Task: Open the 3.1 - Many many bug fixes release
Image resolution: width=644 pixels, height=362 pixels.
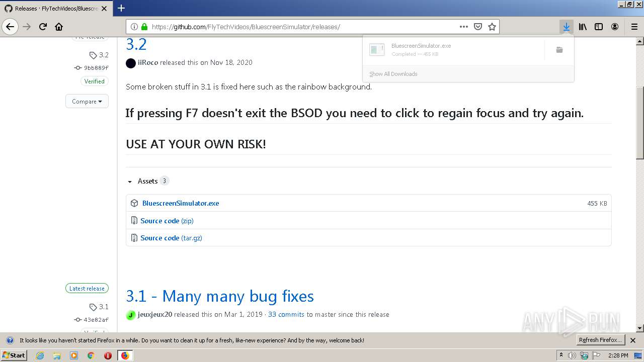Action: (220, 296)
